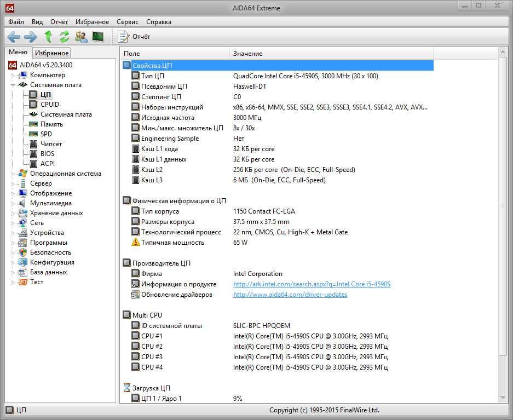This screenshot has width=513, height=420.
Task: Click Физическая информация о ЦП section icon
Action: pyautogui.click(x=126, y=200)
